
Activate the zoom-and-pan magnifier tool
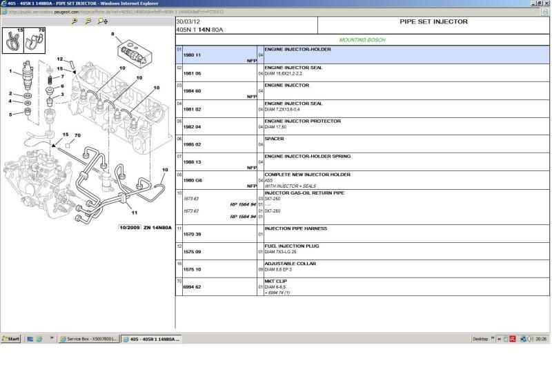pos(102,21)
